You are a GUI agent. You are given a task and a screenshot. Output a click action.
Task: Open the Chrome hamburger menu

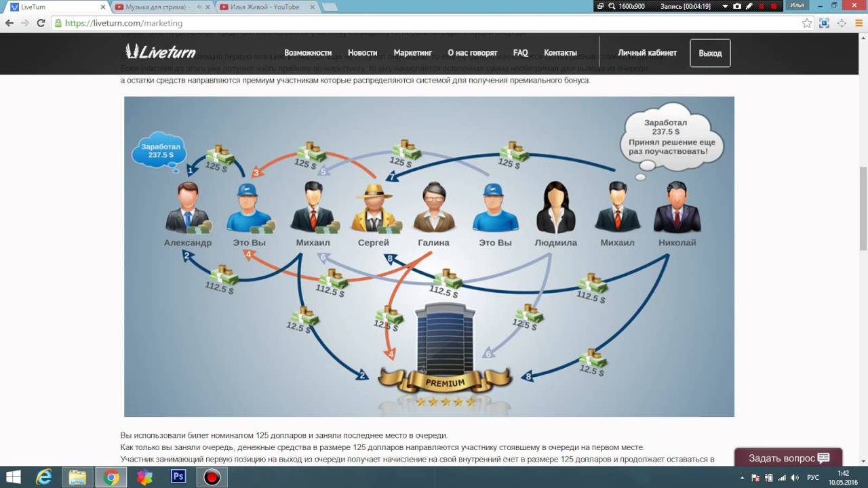point(859,22)
